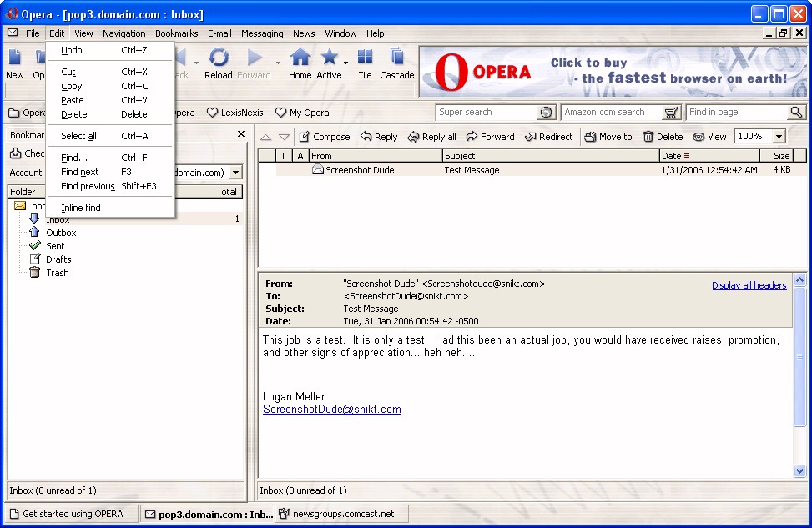Click the Opera banner advertisement

613,72
